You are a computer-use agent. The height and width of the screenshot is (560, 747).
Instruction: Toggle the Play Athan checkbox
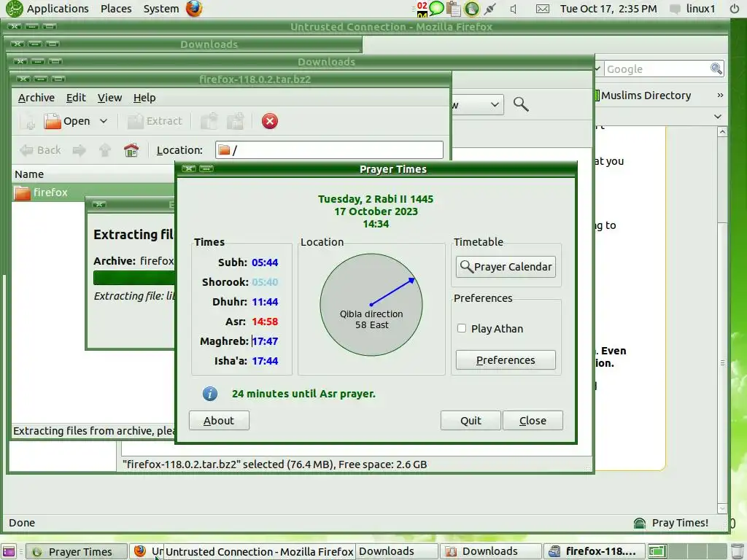461,328
